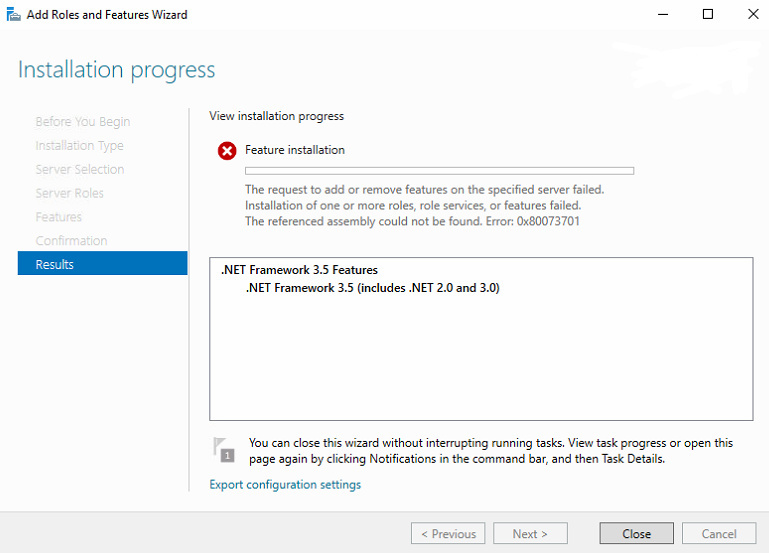Viewport: 769px width, 553px height.
Task: Select the Before You Begin step
Action: [82, 122]
